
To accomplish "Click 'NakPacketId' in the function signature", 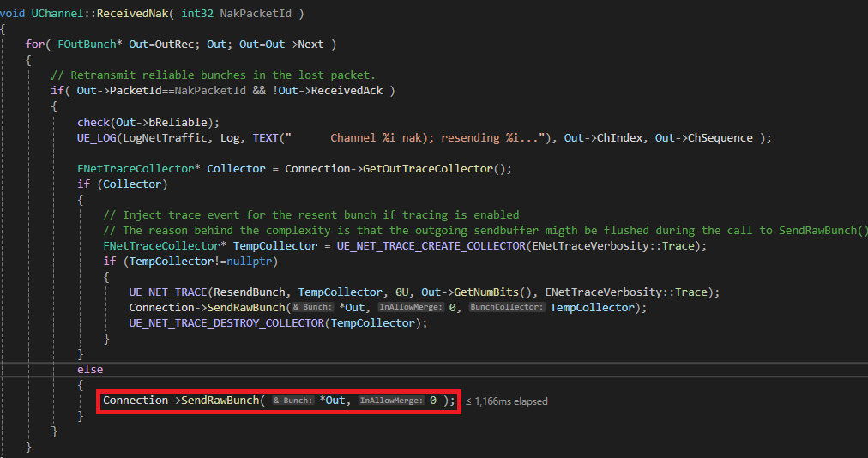I will (256, 13).
